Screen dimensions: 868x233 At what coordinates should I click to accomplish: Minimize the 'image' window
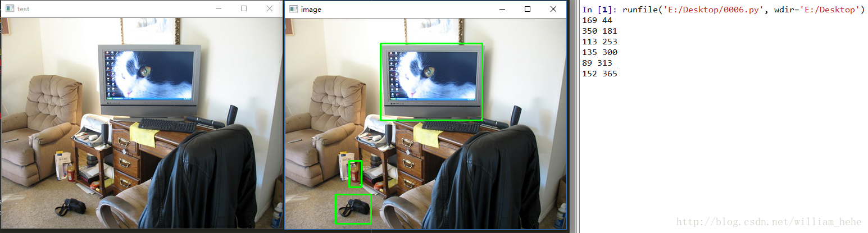[x=502, y=9]
